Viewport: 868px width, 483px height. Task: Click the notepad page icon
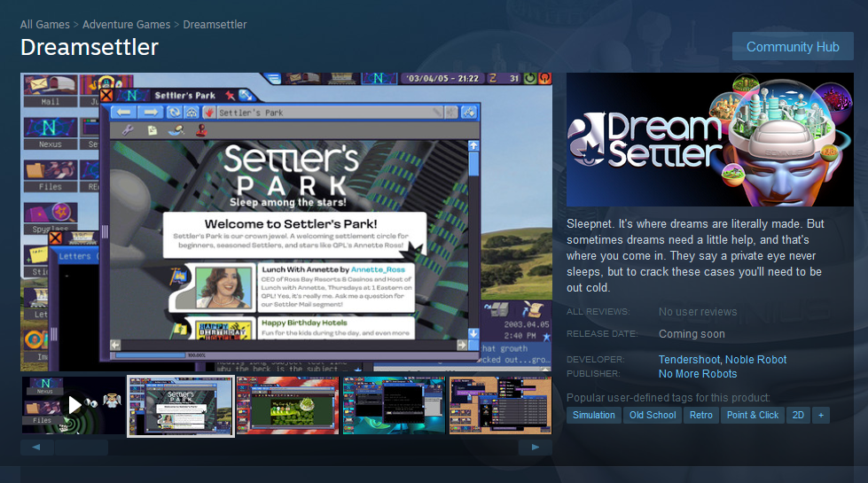click(x=152, y=130)
